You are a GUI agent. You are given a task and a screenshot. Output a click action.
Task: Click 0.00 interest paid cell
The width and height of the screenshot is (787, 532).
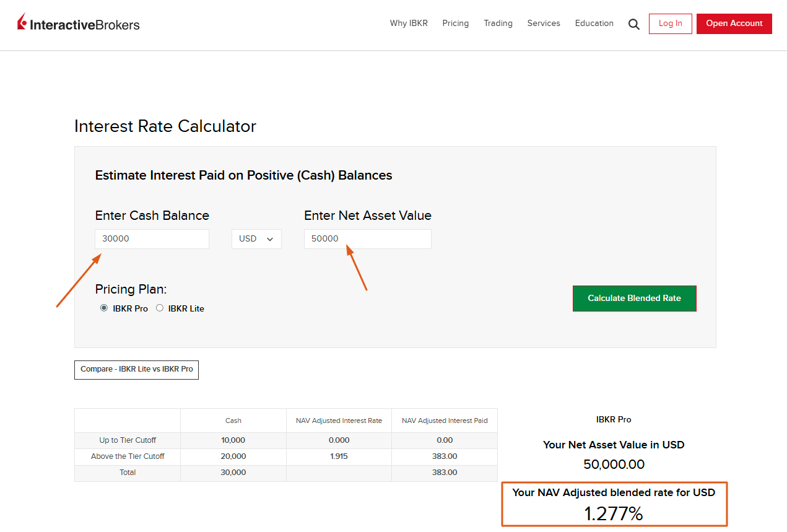[x=445, y=440]
